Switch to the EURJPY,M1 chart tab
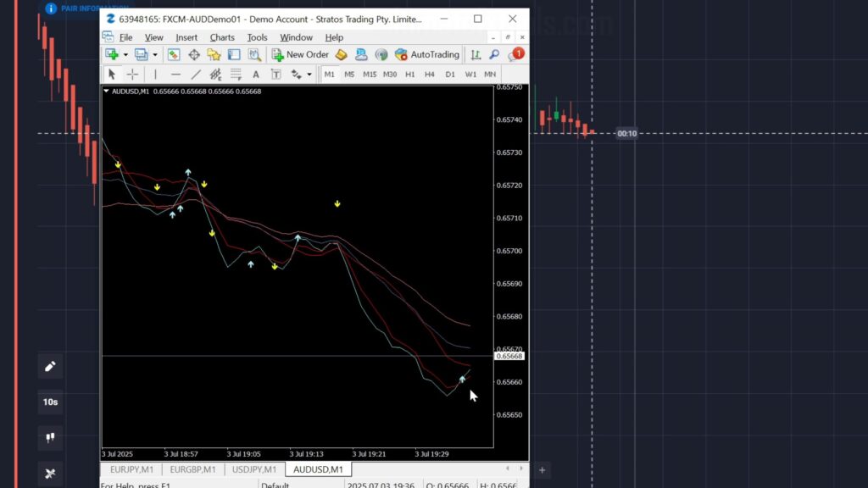Screen dimensions: 868x488 (x=131, y=469)
